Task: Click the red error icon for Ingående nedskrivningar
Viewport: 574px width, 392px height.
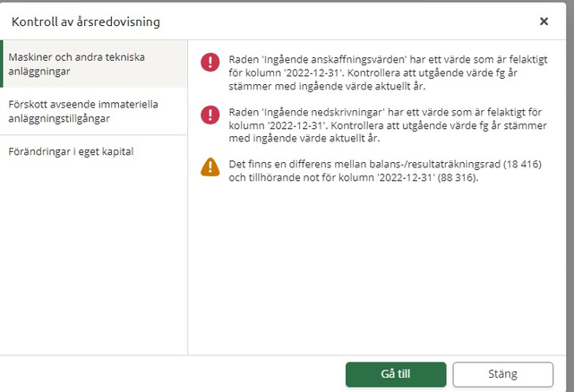Action: (x=210, y=115)
